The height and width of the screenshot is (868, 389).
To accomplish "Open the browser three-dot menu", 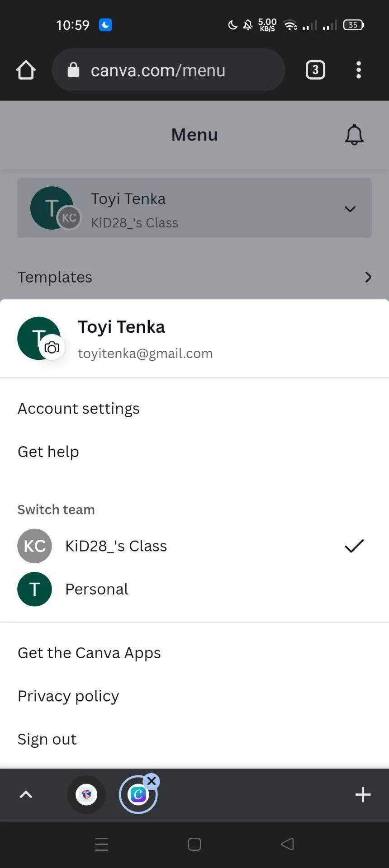I will 359,70.
